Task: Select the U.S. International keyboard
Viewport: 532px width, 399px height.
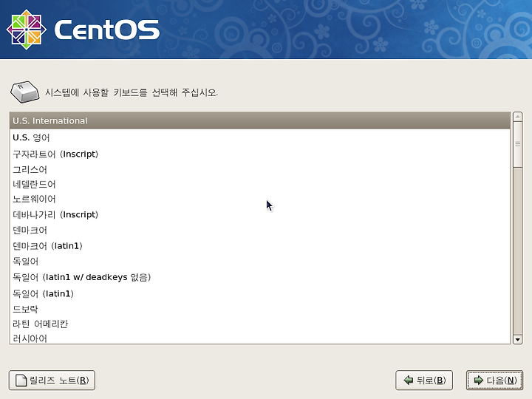Action: point(260,120)
